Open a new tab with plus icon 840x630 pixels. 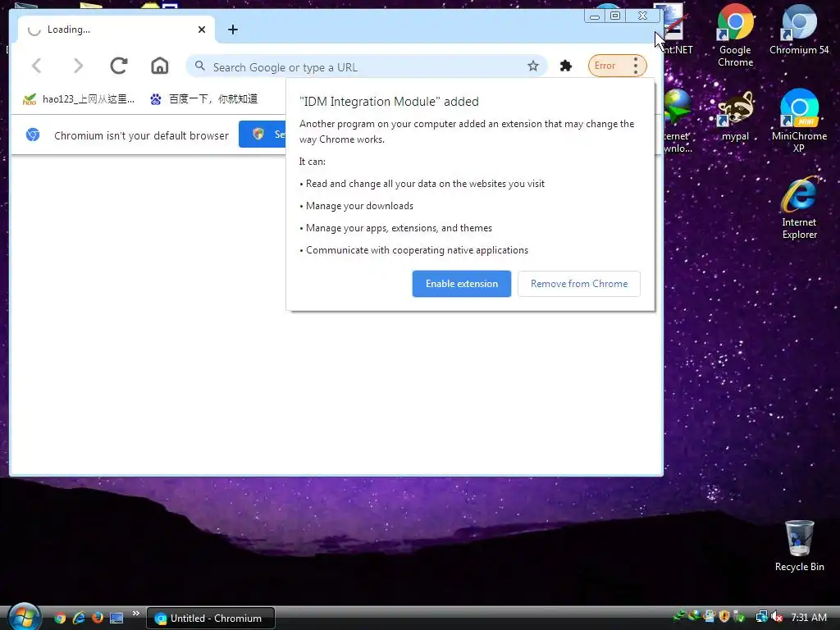click(x=232, y=30)
